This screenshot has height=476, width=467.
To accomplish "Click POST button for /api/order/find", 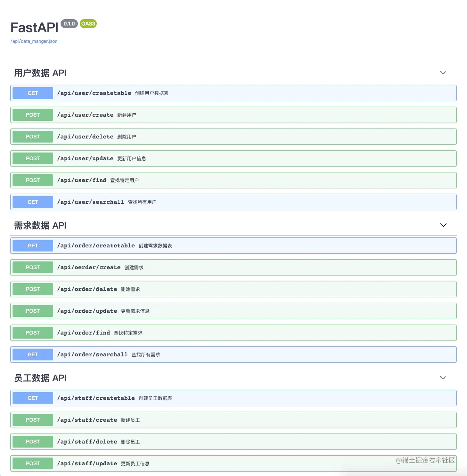I will click(x=33, y=333).
